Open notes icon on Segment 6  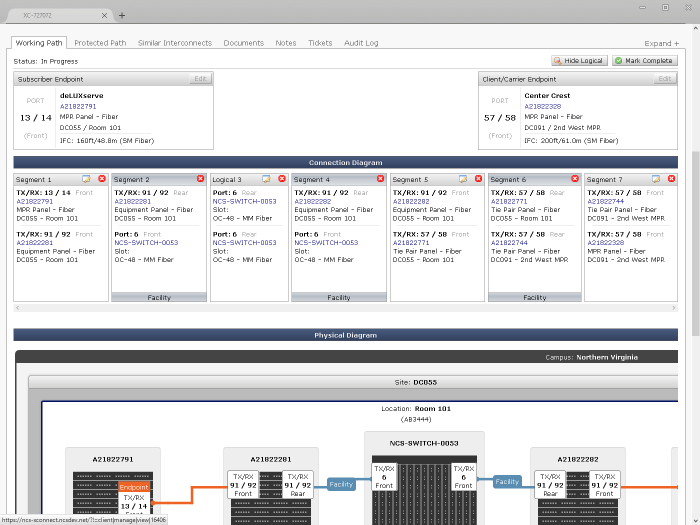561,179
